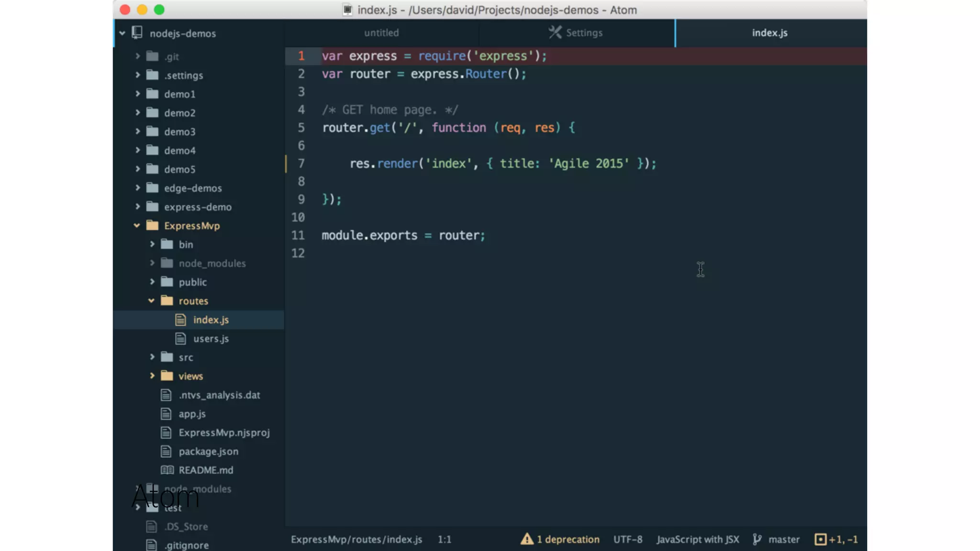Click the git diff changes icon

[x=820, y=539]
